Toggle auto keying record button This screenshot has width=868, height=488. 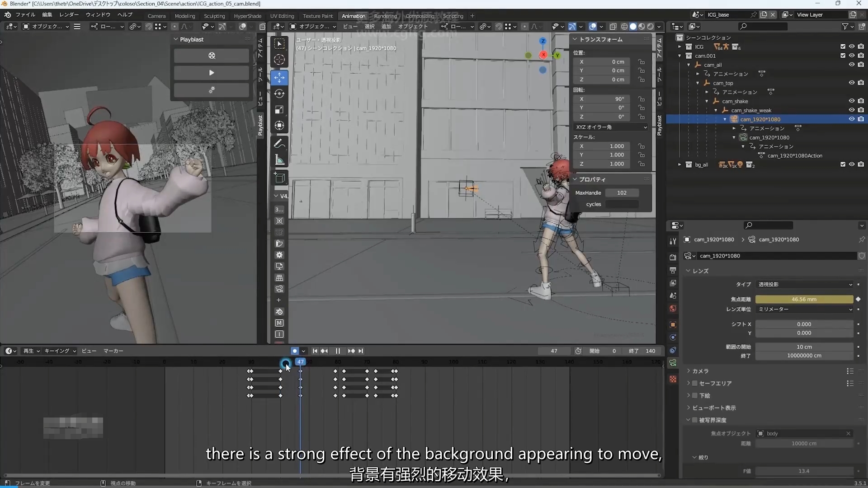tap(294, 351)
